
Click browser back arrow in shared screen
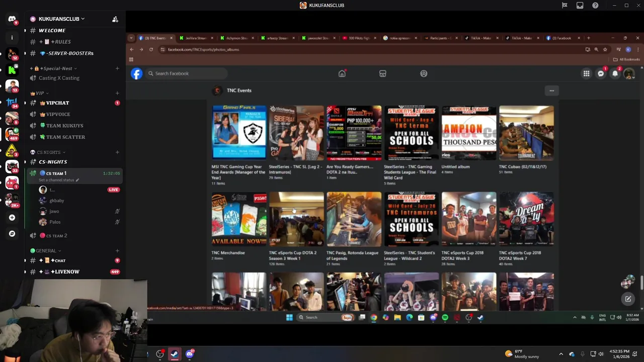[132, 49]
